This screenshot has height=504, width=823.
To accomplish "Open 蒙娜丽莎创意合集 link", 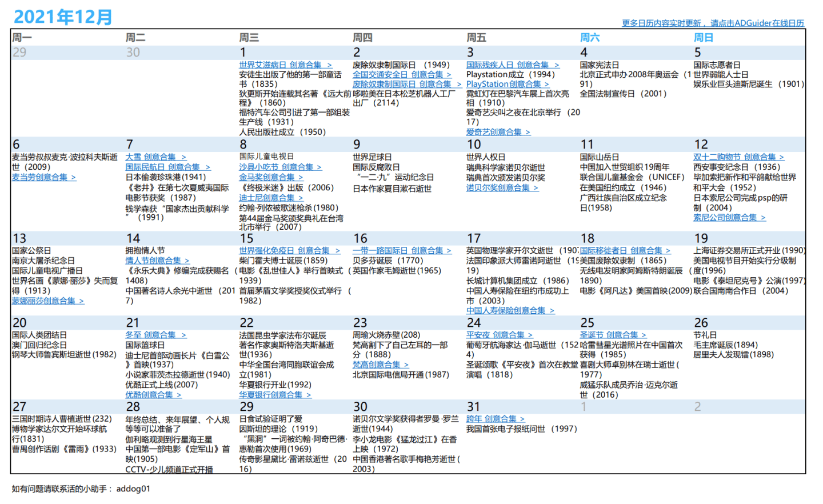I will click(48, 301).
